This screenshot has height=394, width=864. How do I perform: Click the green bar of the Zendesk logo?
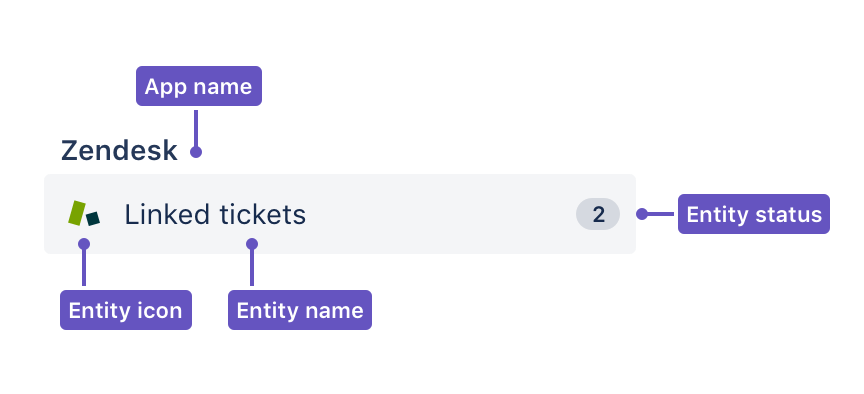coord(76,213)
